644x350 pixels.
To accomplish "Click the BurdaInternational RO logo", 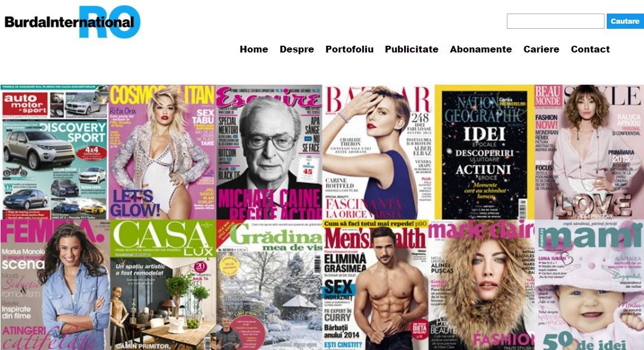I will coord(72,22).
